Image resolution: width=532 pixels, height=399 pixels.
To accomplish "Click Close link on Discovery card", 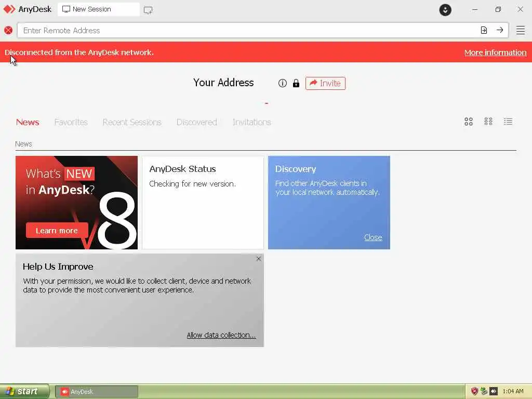I will click(x=373, y=237).
